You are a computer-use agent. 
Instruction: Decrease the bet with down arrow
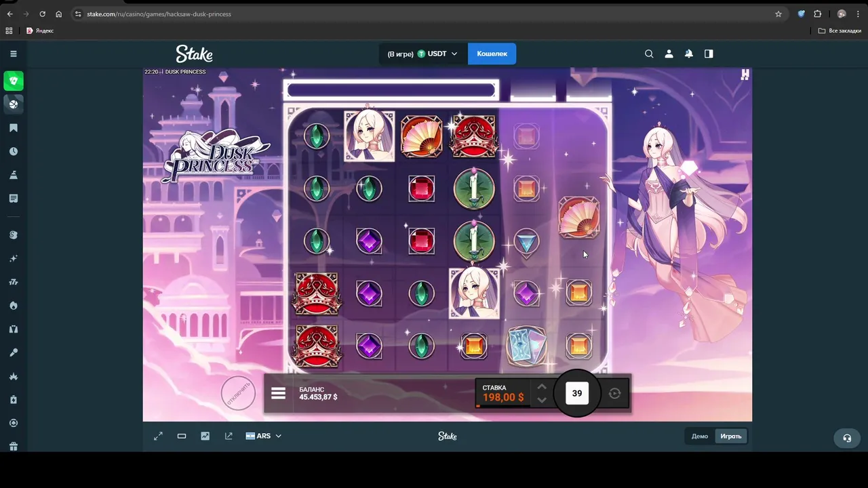[x=541, y=399]
